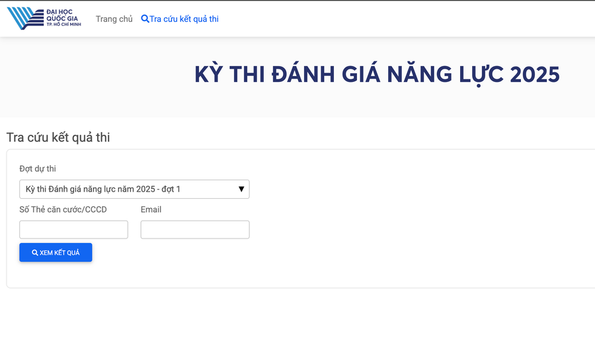The image size is (595, 364).
Task: Click the Số Thẻ căn cước/CCCD label
Action: point(63,209)
